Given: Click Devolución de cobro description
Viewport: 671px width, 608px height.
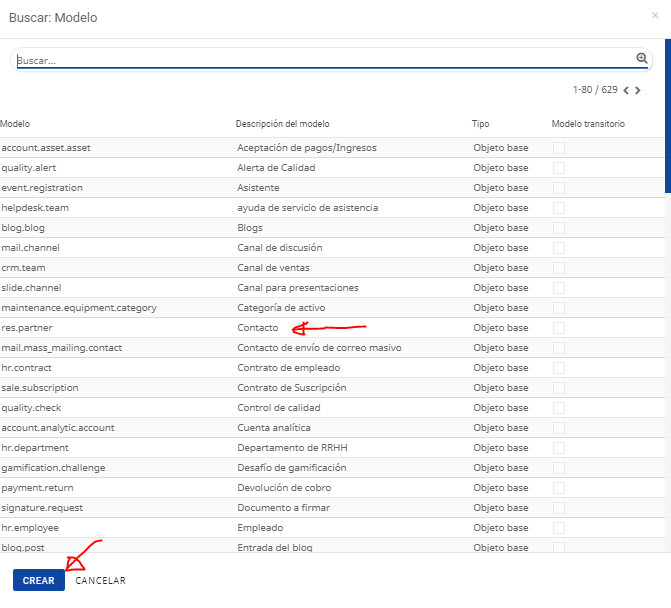Looking at the screenshot, I should pos(284,488).
